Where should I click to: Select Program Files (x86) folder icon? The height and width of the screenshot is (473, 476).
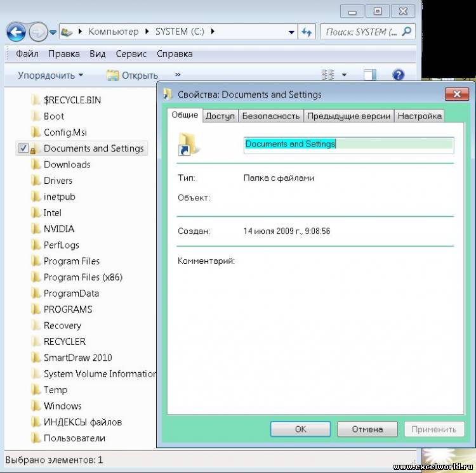point(36,277)
